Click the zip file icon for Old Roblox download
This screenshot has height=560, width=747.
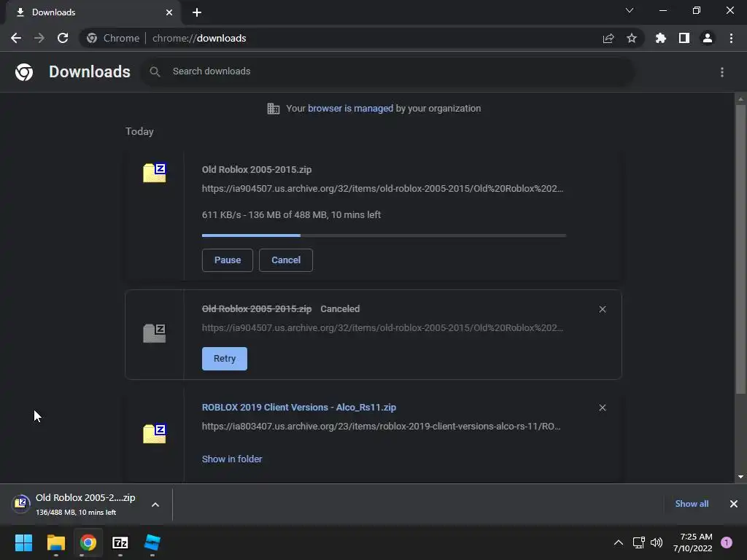155,172
